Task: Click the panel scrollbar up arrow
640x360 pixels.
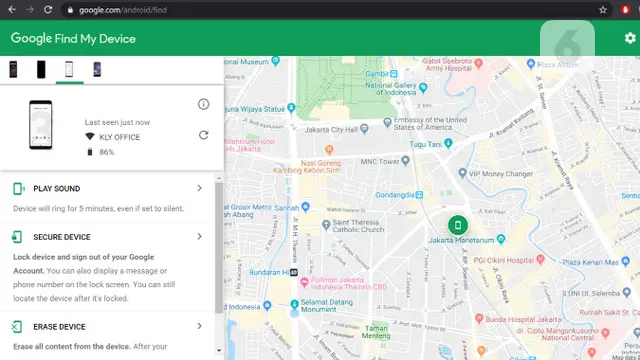Action: pos(219,178)
